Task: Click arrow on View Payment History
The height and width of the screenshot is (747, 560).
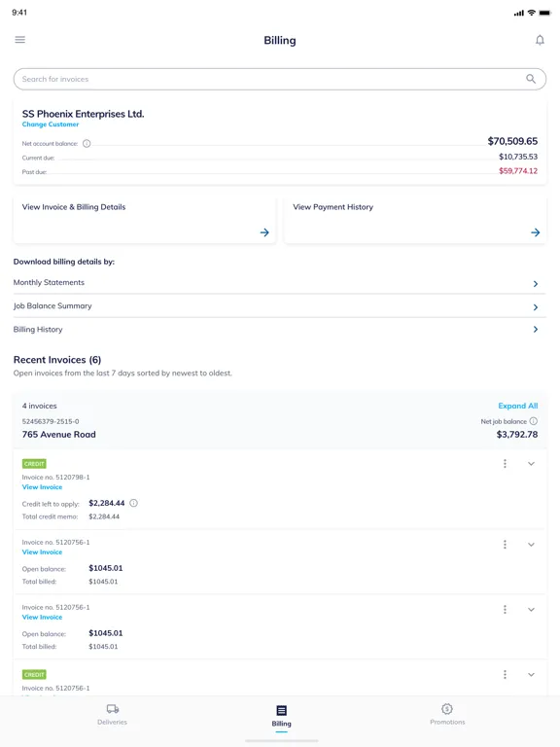Action: click(x=536, y=232)
